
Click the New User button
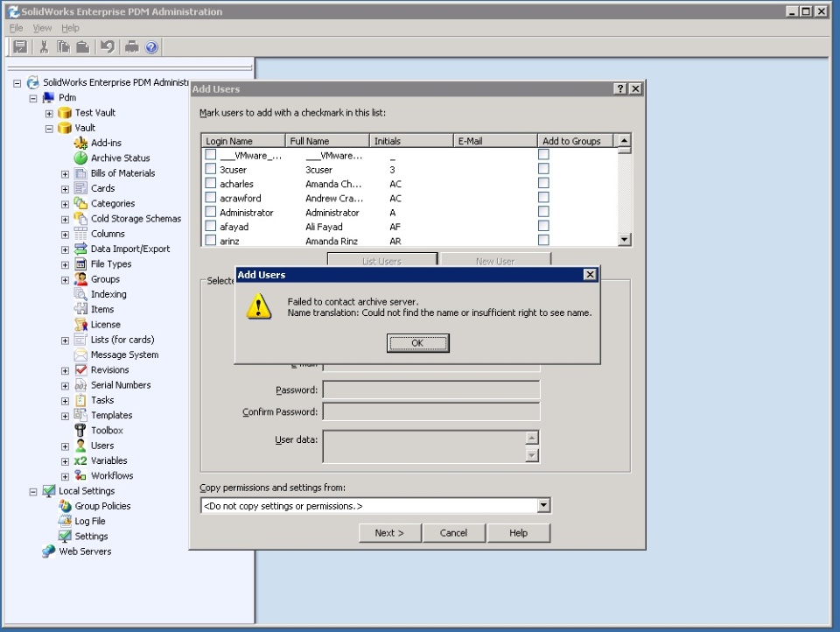tap(495, 259)
